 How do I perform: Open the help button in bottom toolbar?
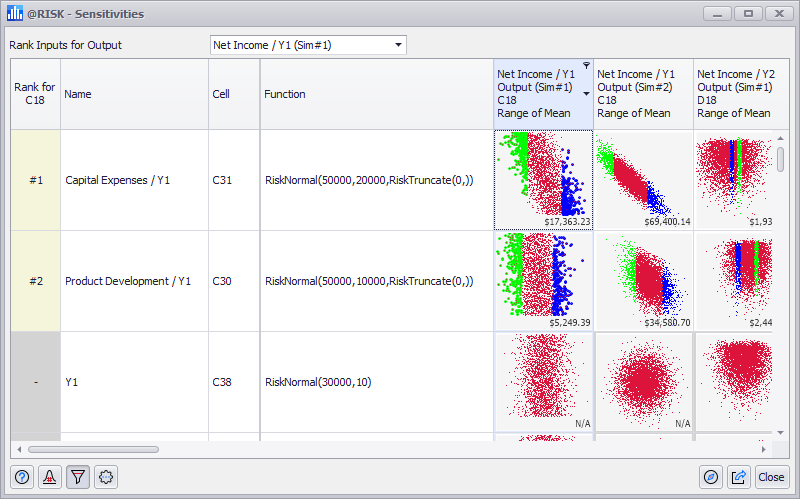tap(22, 477)
